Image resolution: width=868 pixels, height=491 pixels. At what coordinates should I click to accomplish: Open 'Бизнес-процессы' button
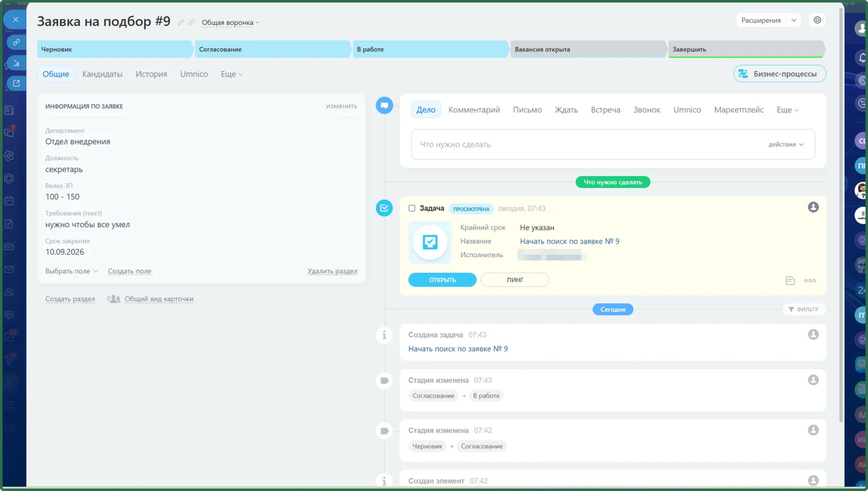pyautogui.click(x=779, y=74)
